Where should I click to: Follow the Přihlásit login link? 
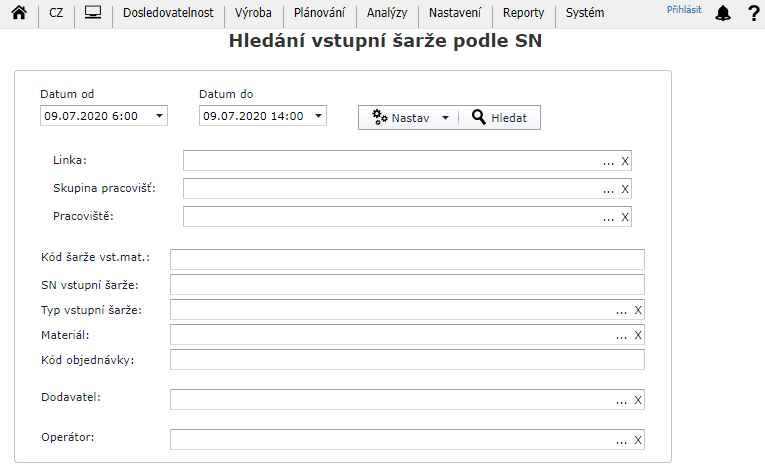(684, 10)
